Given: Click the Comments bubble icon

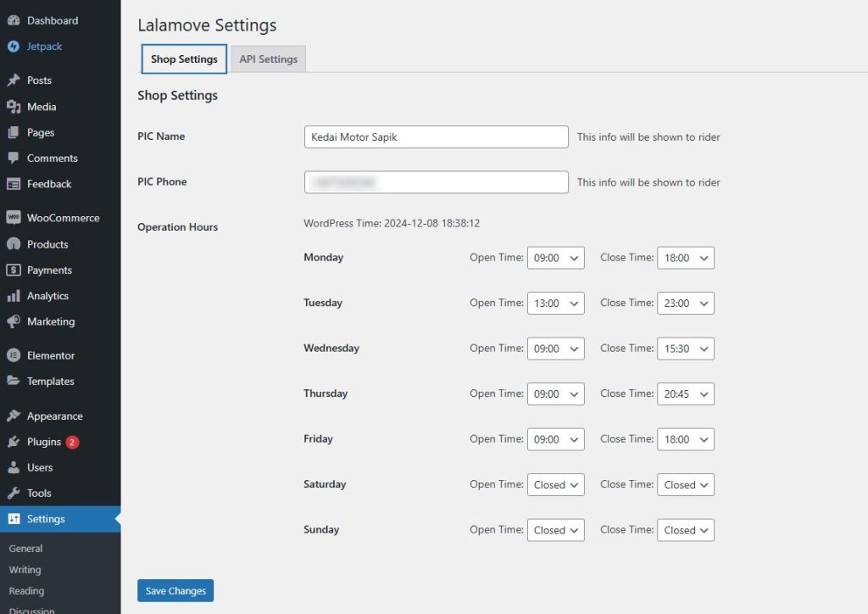Looking at the screenshot, I should (14, 158).
